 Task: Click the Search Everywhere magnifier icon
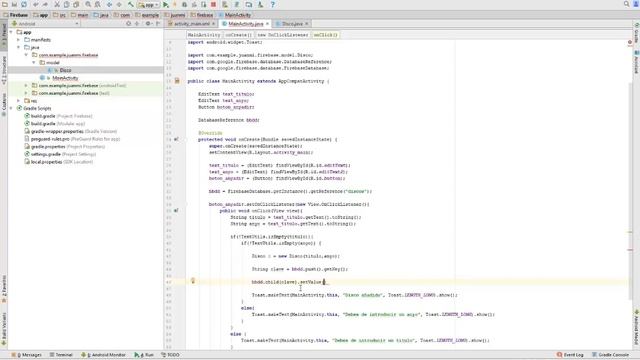627,4
